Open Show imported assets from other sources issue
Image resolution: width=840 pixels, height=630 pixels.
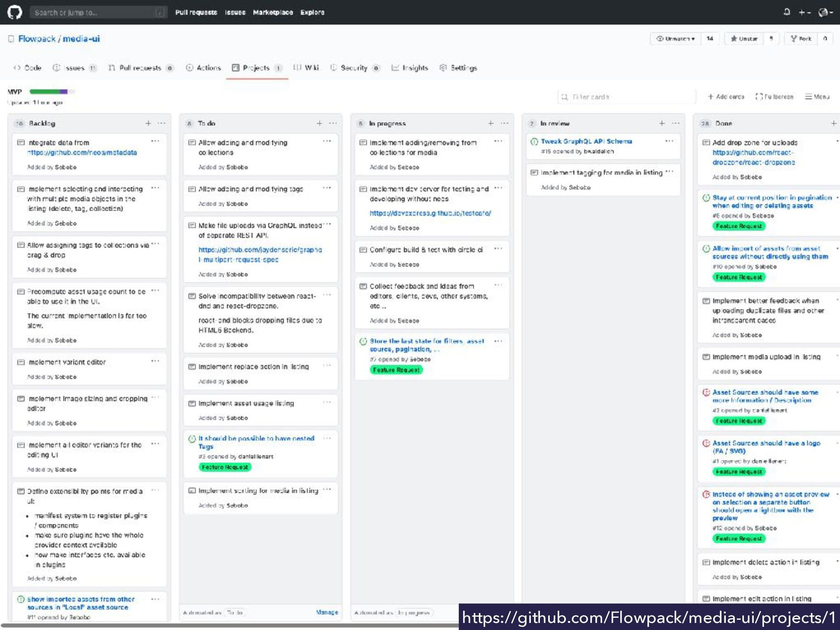81,603
